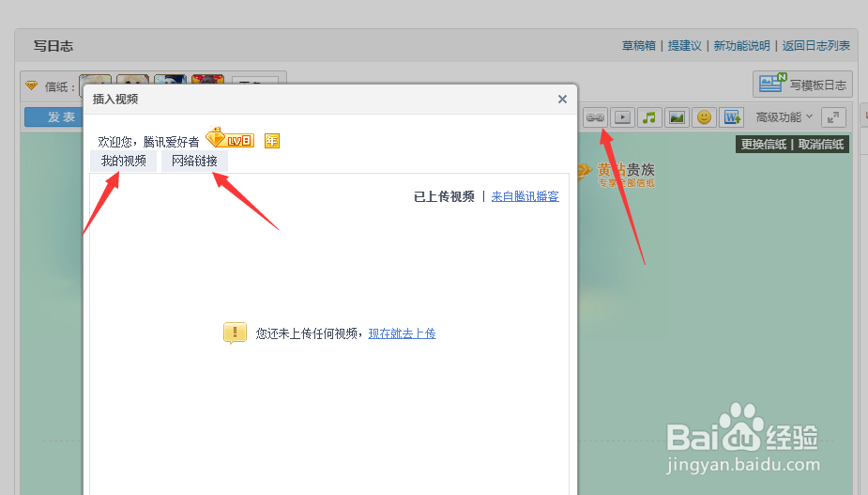Viewport: 868px width, 495px height.
Task: Click the 提建议 link
Action: [x=685, y=46]
